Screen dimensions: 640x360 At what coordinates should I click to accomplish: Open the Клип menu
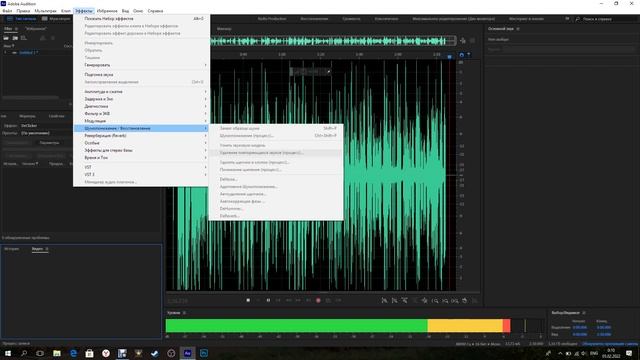click(x=66, y=11)
